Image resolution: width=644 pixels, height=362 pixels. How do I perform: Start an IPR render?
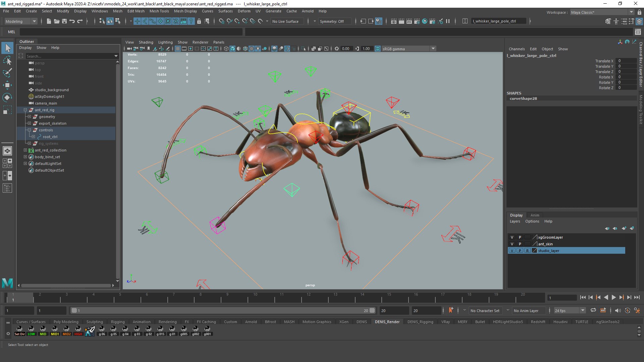tap(409, 21)
